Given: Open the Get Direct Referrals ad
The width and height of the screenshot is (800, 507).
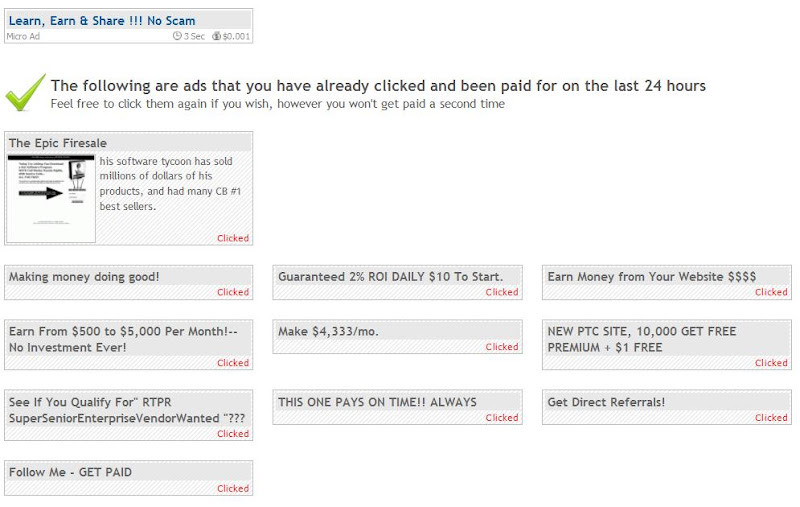Looking at the screenshot, I should click(x=606, y=402).
